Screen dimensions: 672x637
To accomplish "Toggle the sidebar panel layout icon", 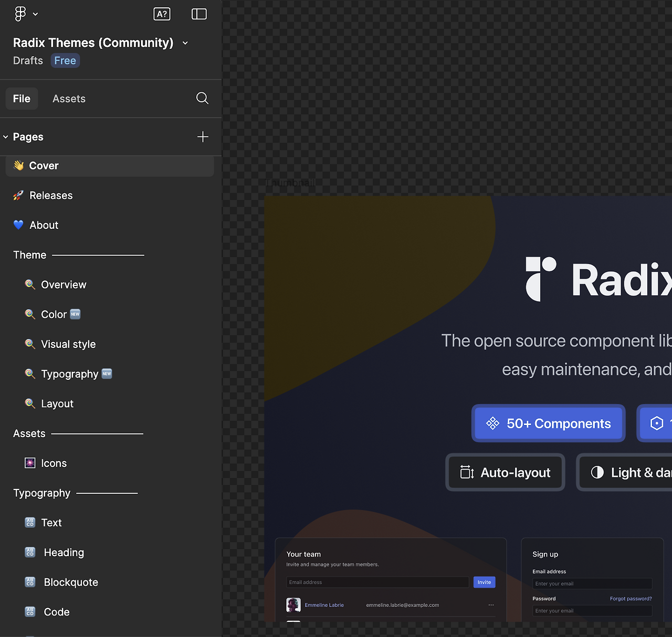I will pyautogui.click(x=199, y=14).
